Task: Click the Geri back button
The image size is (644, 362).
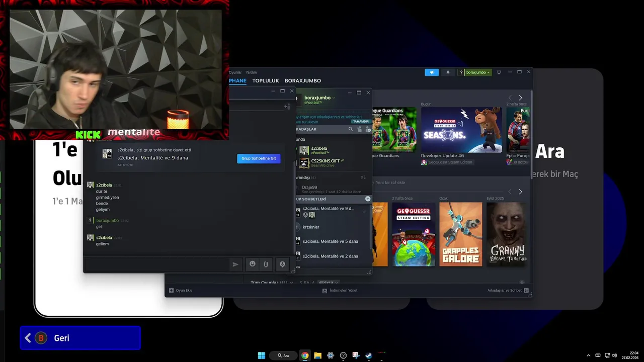Action: point(80,338)
